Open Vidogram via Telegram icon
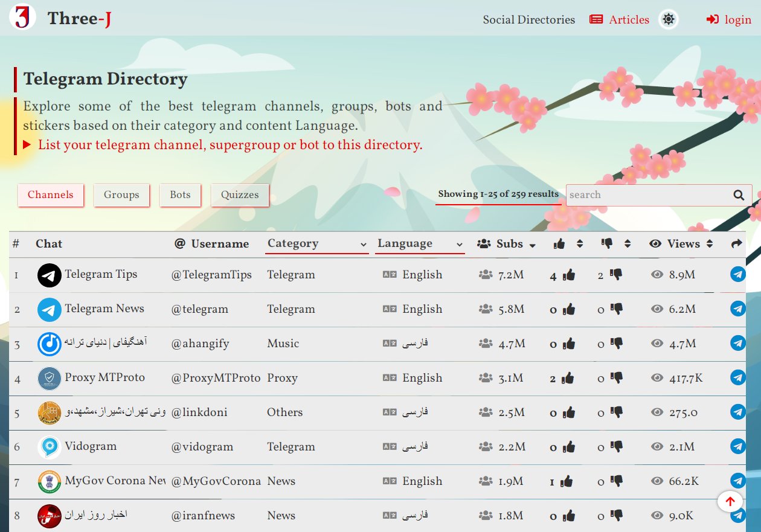 [x=737, y=446]
